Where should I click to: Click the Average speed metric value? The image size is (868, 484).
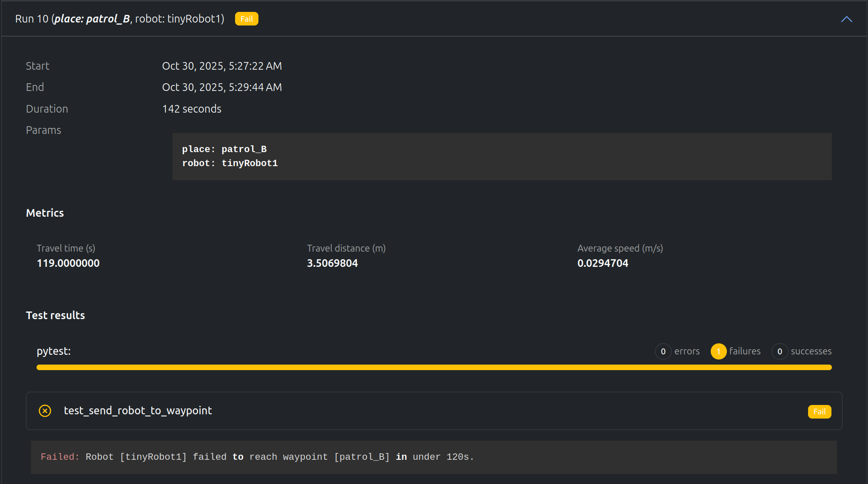[602, 263]
